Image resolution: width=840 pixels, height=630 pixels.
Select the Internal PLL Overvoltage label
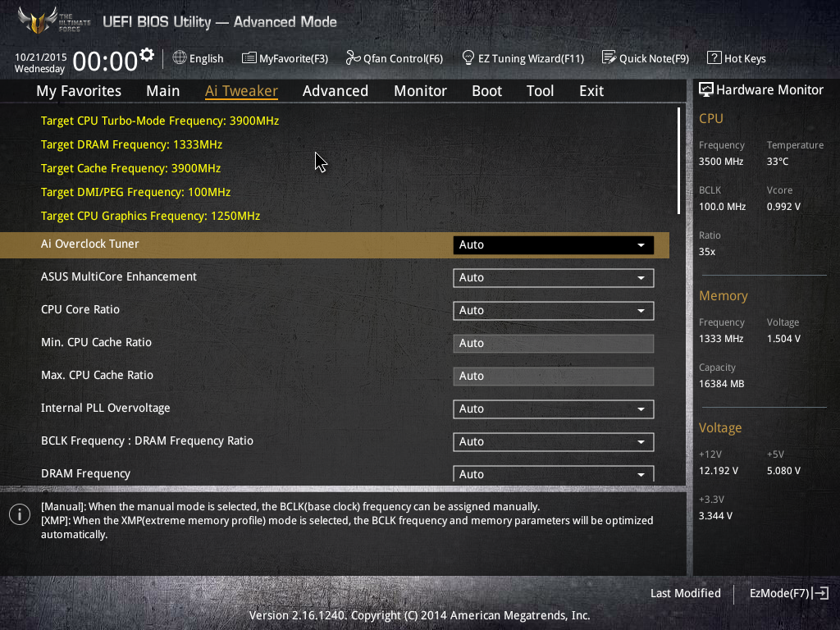tap(106, 408)
